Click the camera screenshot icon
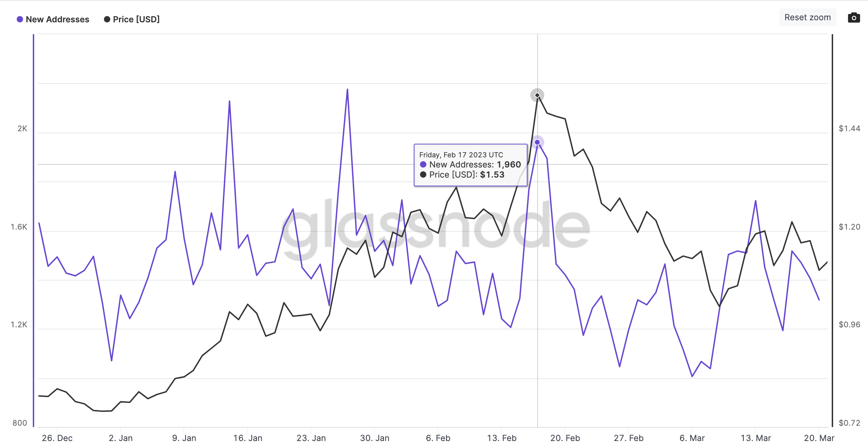This screenshot has height=448, width=868. 854,17
